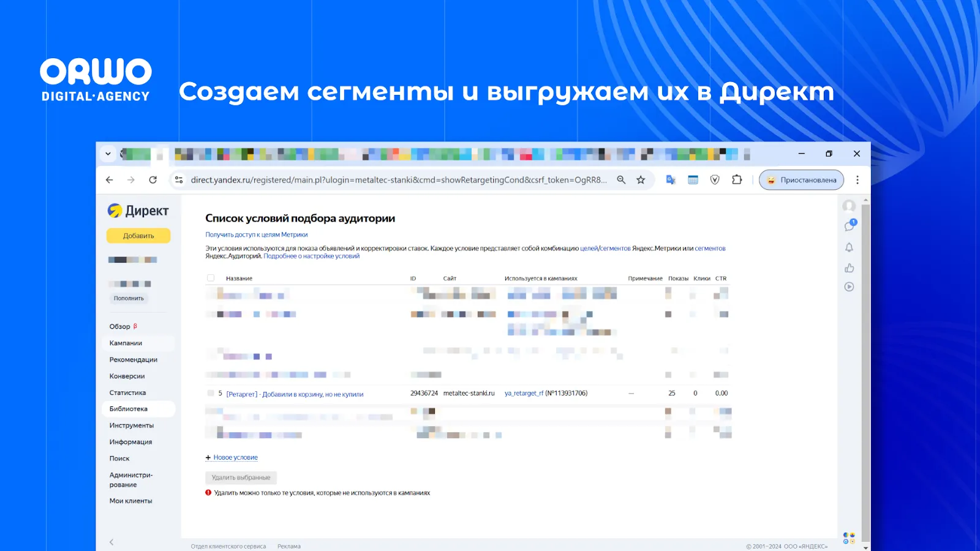Open the user profile avatar icon
Viewport: 980px width, 551px height.
849,206
